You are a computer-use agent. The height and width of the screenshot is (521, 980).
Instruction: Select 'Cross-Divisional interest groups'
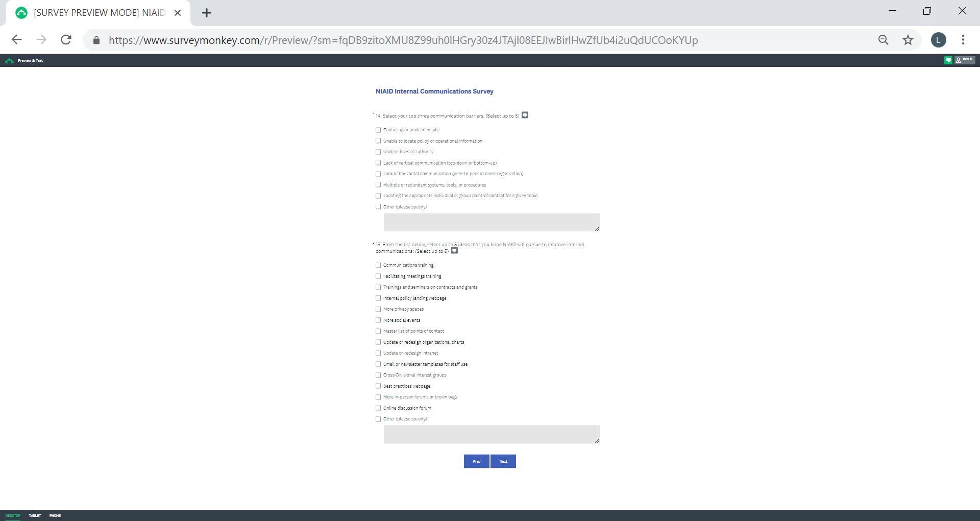tap(378, 375)
